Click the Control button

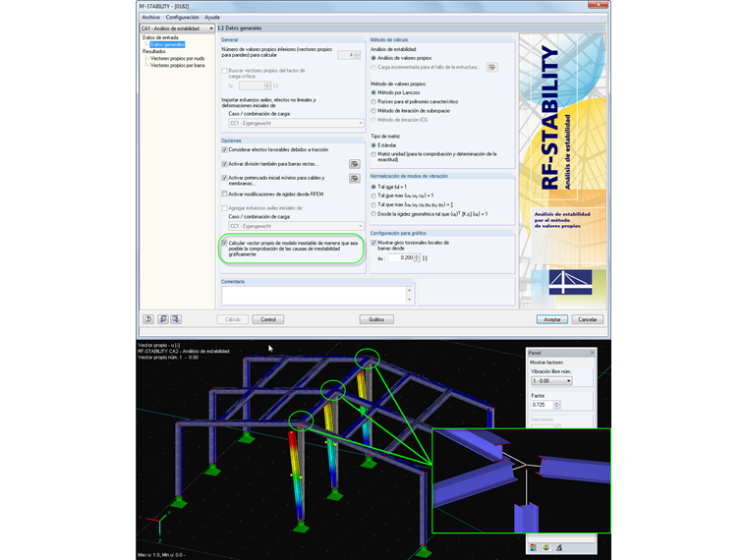tap(268, 319)
